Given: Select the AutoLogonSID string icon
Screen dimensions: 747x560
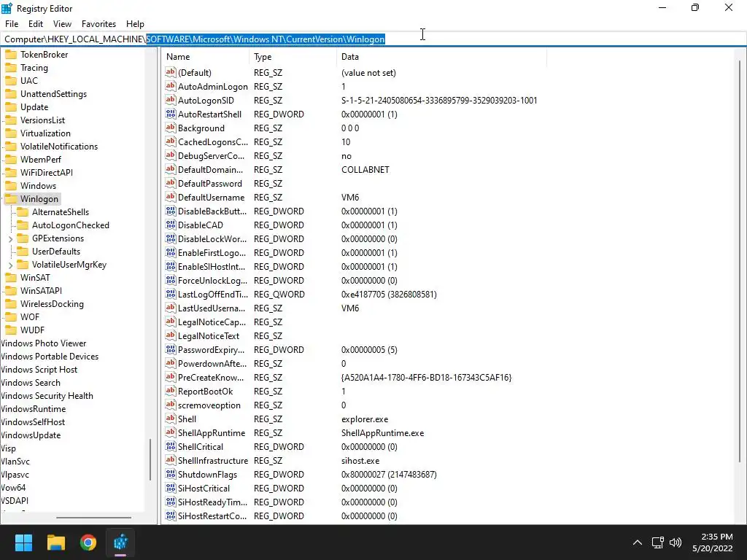Looking at the screenshot, I should (170, 100).
